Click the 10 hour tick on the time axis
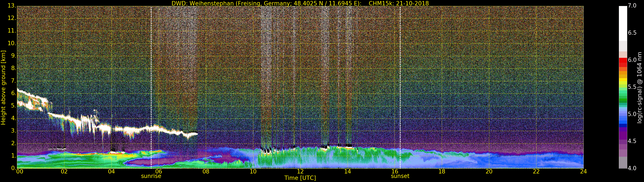Screen dimensions: 644x182 (x=253, y=172)
